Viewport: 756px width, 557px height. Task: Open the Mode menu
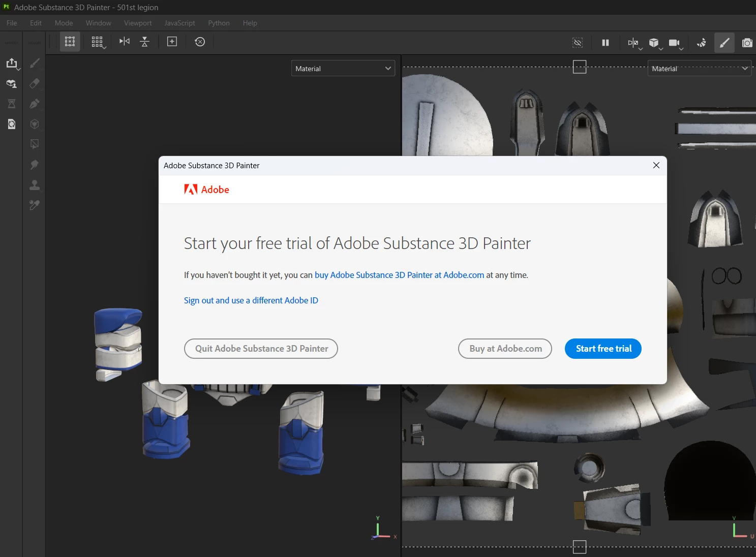click(x=64, y=23)
